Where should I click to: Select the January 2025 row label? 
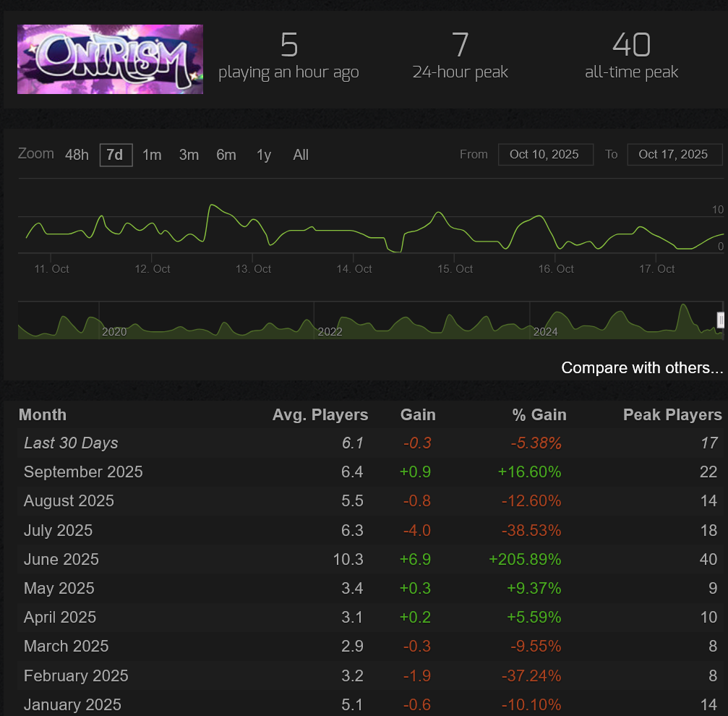coord(72,705)
